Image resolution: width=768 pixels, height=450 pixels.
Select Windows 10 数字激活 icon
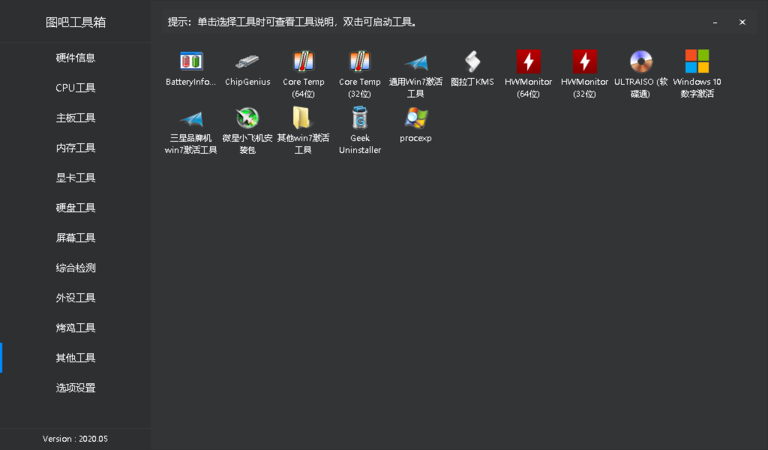coord(697,62)
